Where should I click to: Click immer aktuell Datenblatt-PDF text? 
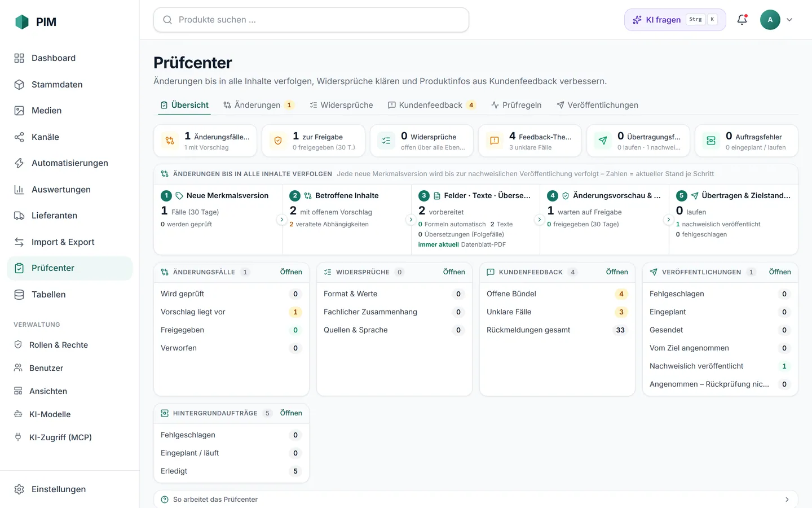pyautogui.click(x=462, y=244)
